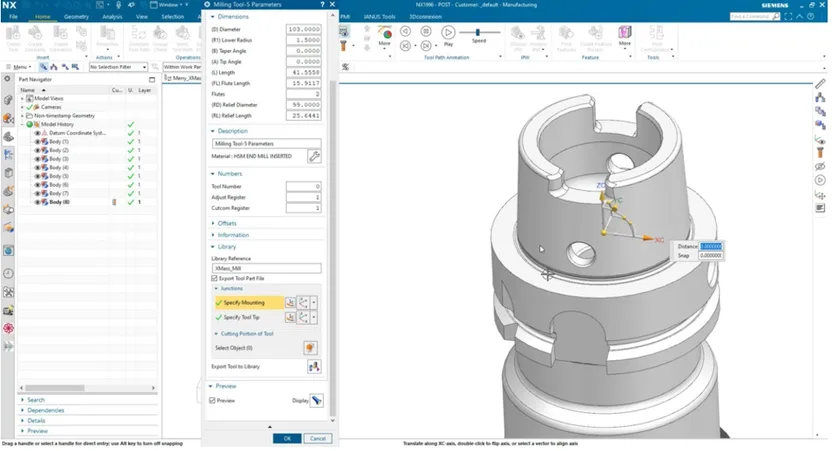Select the Specify Tool Tip row

tap(249, 317)
